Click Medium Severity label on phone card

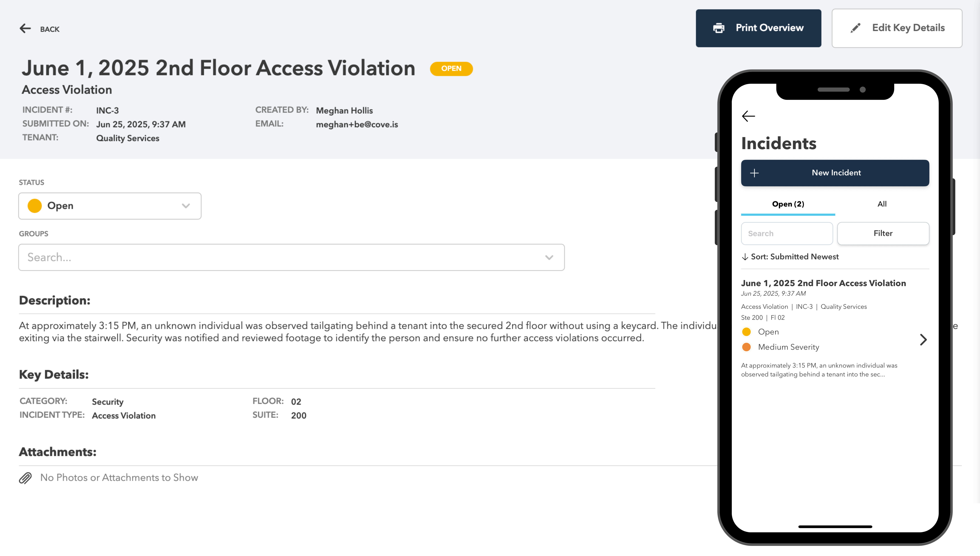[x=788, y=347]
